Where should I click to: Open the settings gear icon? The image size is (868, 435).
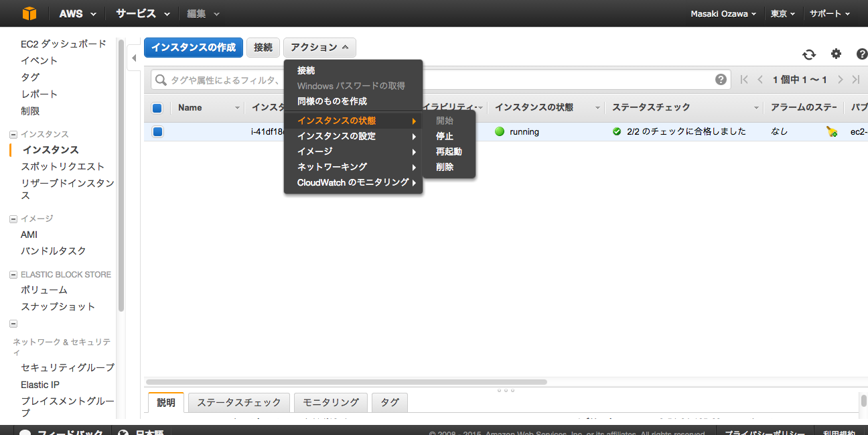(836, 54)
